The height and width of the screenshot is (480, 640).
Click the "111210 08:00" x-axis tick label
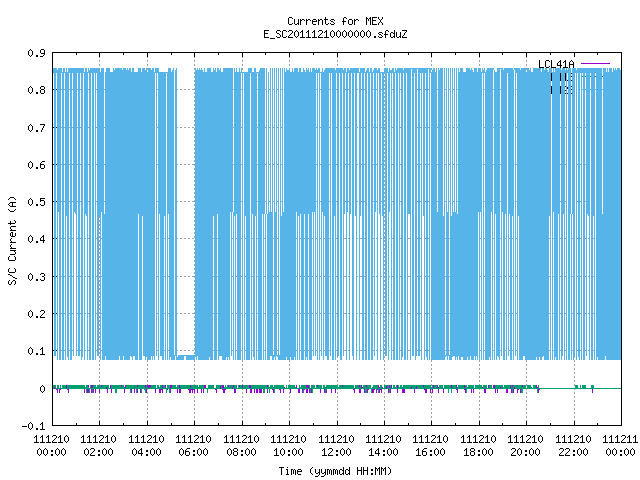[242, 446]
